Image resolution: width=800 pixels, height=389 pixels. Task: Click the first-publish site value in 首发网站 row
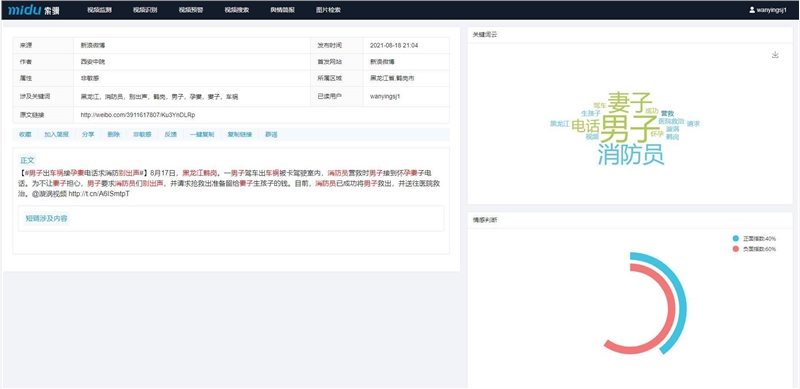[382, 62]
